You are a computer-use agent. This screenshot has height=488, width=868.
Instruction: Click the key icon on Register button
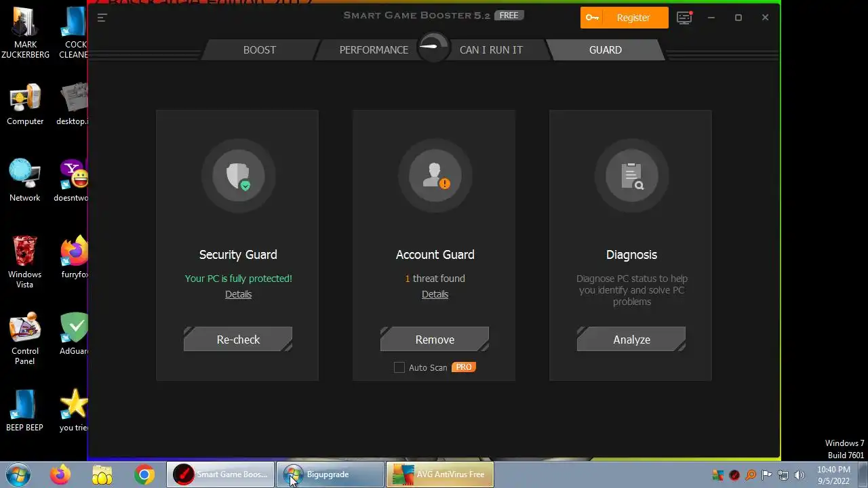pos(592,18)
